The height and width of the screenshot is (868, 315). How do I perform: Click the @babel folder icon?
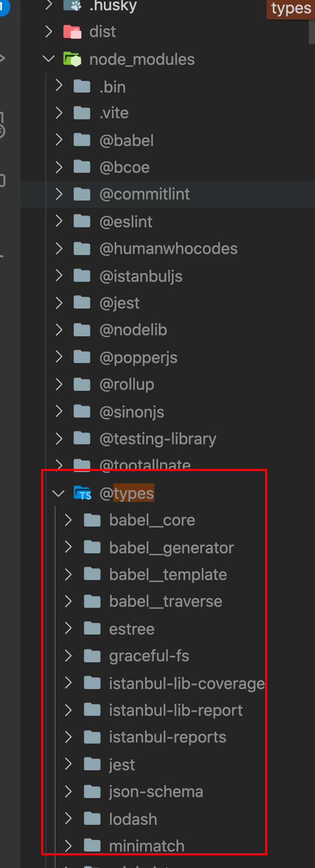point(82,140)
